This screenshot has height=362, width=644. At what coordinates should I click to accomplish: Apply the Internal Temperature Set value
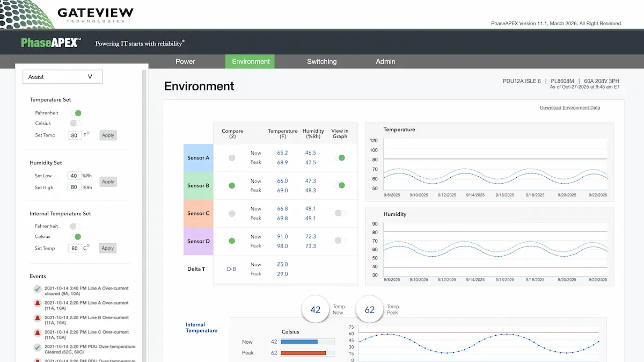108,248
